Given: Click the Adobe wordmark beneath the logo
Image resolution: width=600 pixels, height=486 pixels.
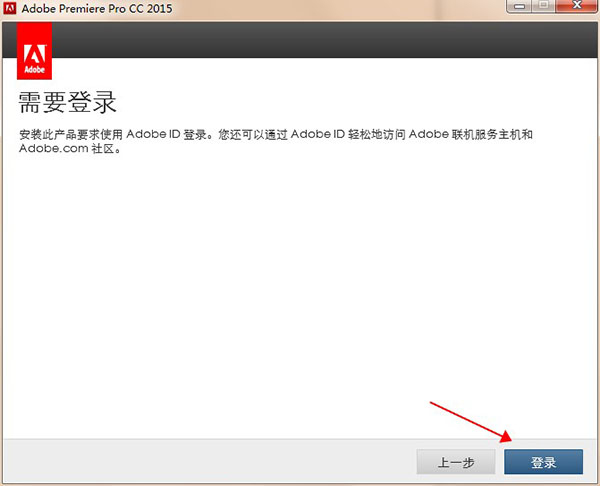Looking at the screenshot, I should 35,71.
